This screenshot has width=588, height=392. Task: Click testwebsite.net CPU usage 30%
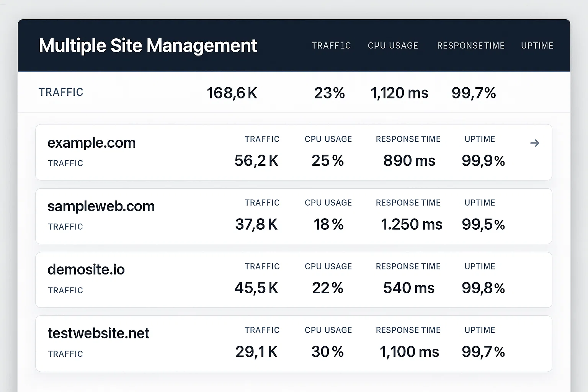[328, 352]
